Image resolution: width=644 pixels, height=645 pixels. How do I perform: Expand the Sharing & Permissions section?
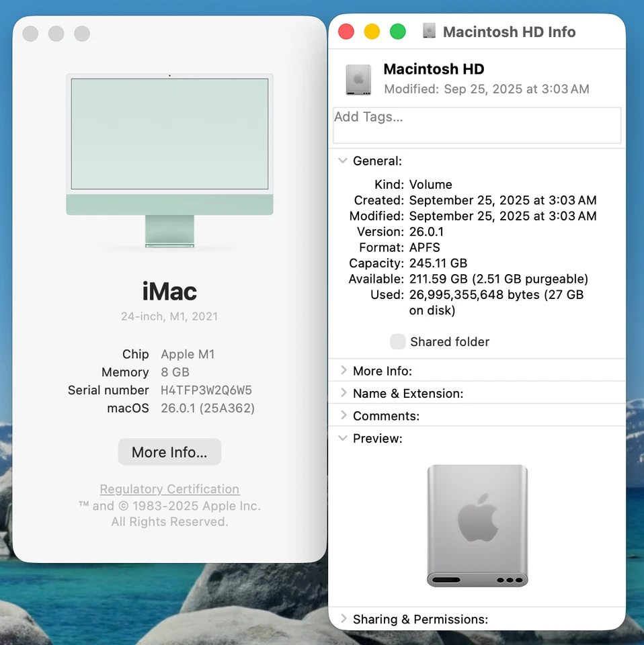pyautogui.click(x=344, y=619)
